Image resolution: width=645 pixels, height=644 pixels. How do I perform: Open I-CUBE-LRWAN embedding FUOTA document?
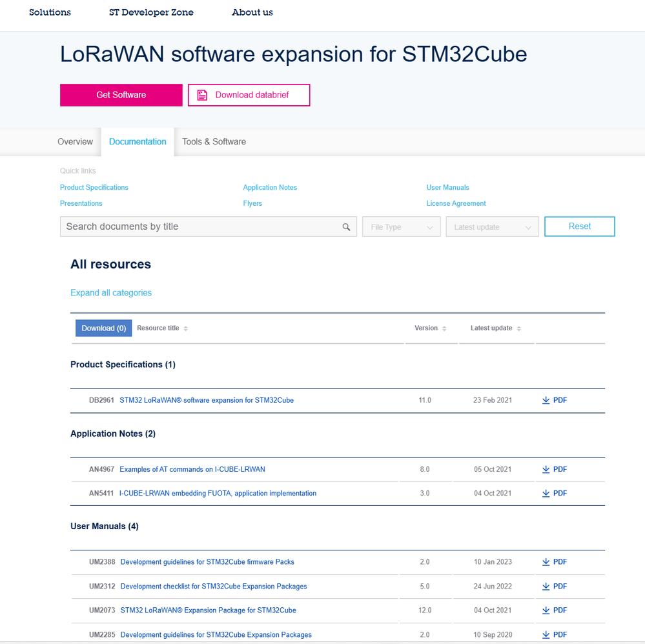coord(218,493)
